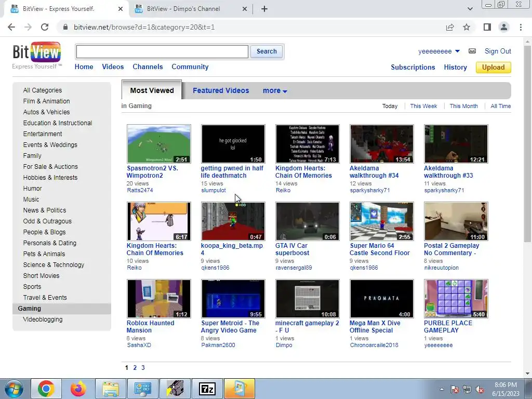Image resolution: width=532 pixels, height=399 pixels.
Task: Expand the yeeeeeeee account dropdown
Action: click(x=457, y=51)
